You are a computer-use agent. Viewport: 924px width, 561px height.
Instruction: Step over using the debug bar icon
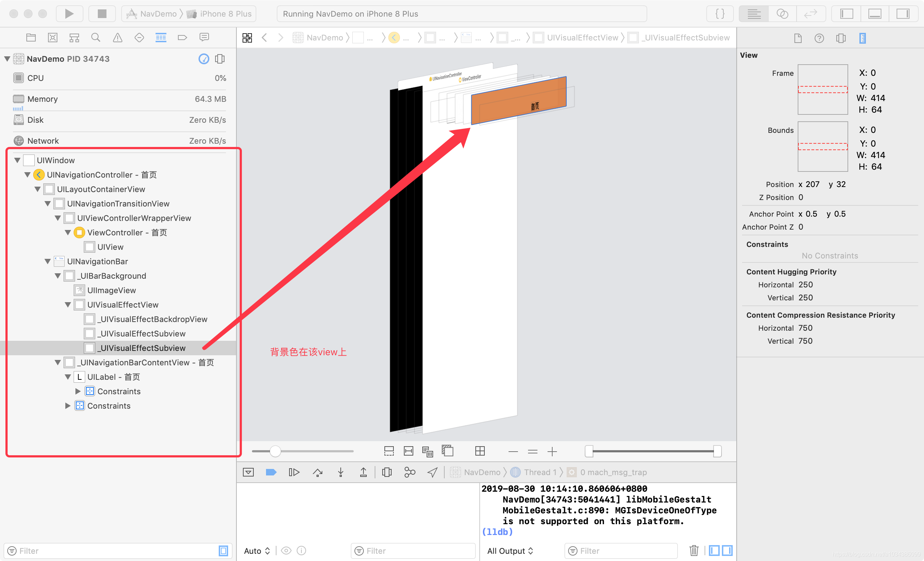(318, 472)
